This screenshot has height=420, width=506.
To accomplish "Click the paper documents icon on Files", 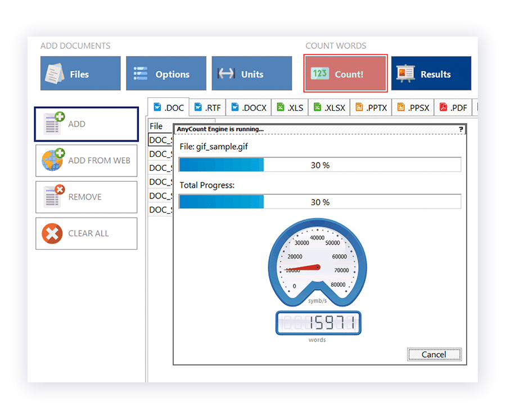I will pyautogui.click(x=55, y=74).
